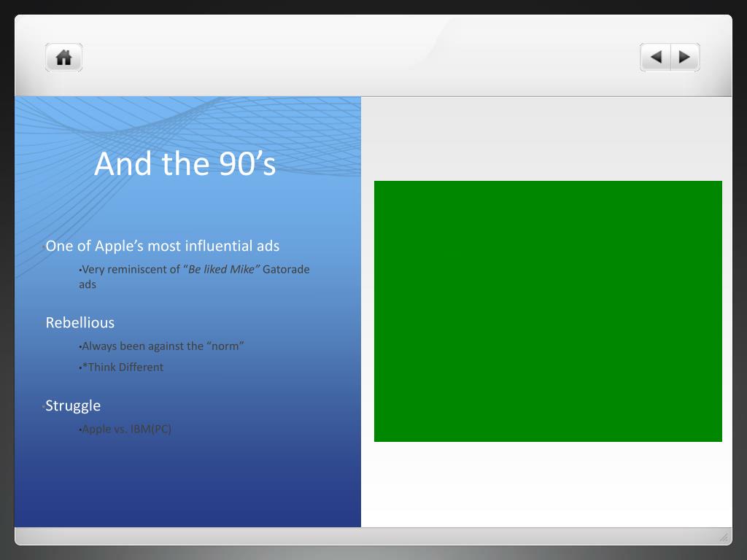The width and height of the screenshot is (747, 560).
Task: Click the "Struggle" heading
Action: (73, 405)
